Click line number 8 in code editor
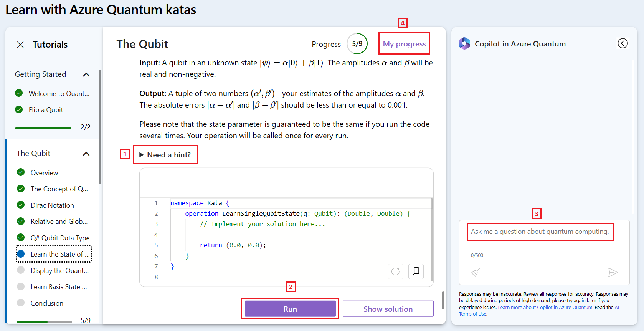The width and height of the screenshot is (644, 331). pyautogui.click(x=156, y=277)
